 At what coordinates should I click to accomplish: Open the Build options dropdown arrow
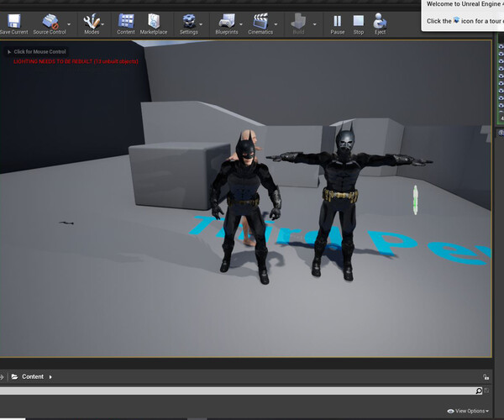[x=315, y=24]
